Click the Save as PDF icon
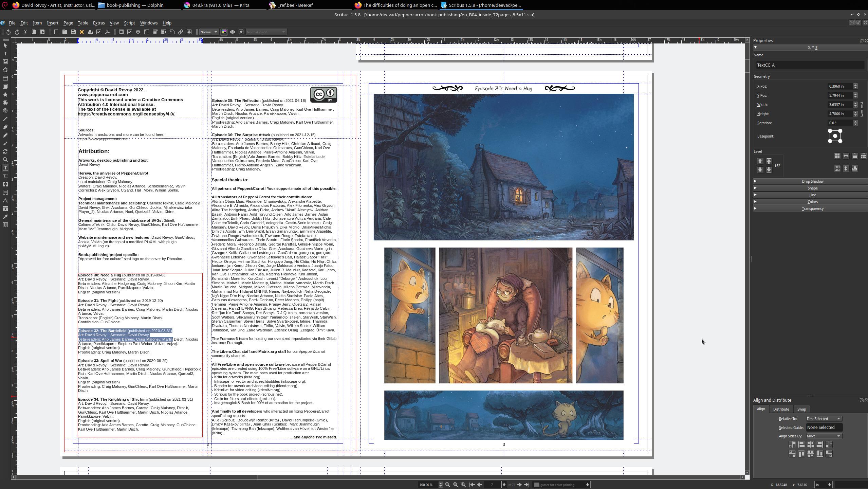 (x=107, y=32)
